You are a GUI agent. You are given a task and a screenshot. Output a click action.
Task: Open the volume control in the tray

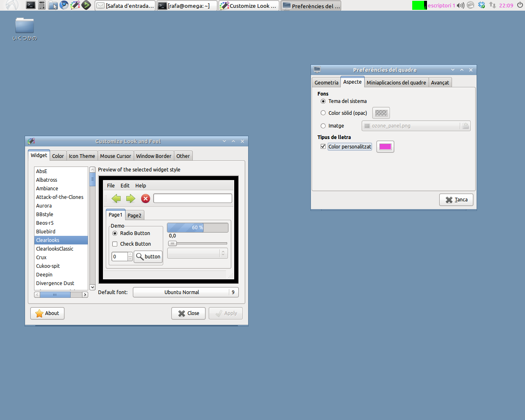click(x=461, y=5)
